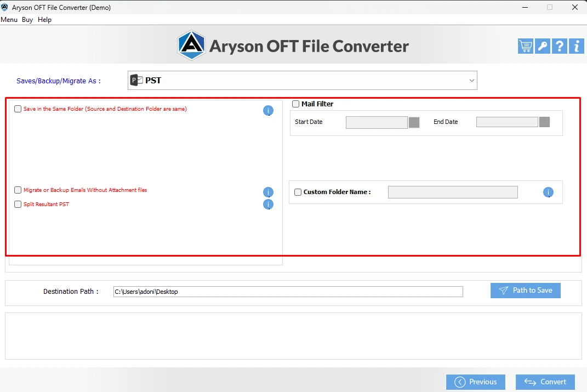Show info for Split Resultant PST
The image size is (587, 392).
268,204
